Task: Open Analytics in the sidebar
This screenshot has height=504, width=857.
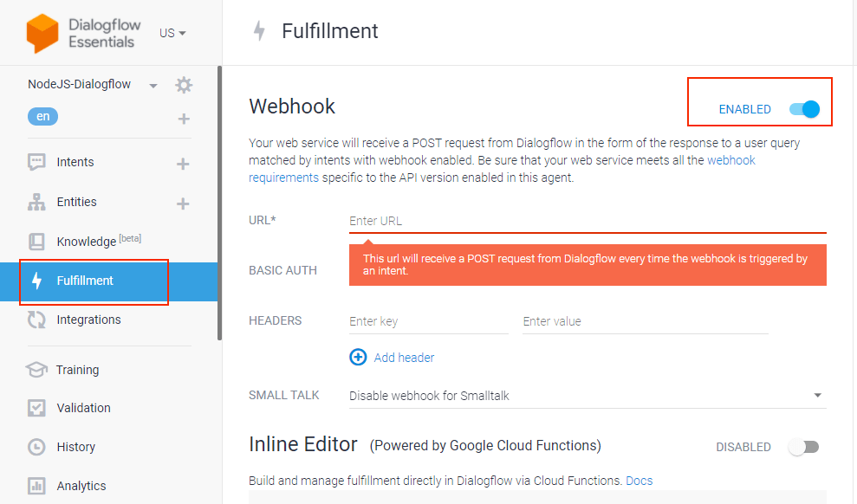Action: coord(81,486)
